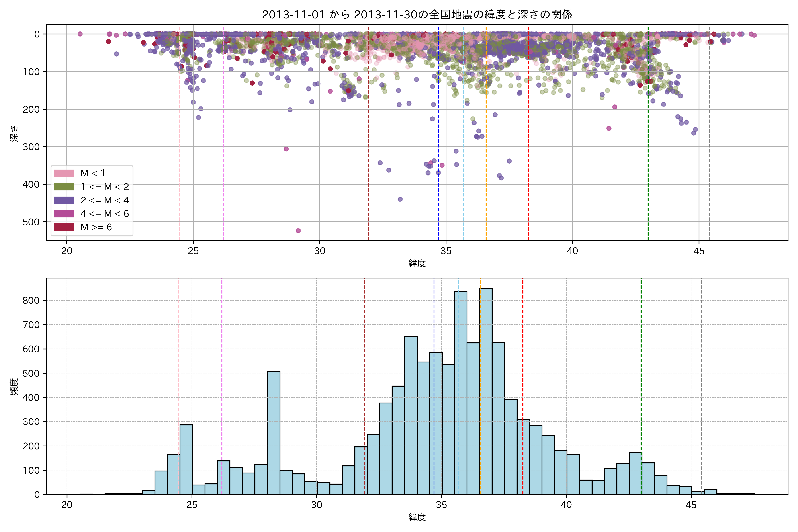
Task: Select the 'M >= 6' legend label text
Action: [96, 227]
